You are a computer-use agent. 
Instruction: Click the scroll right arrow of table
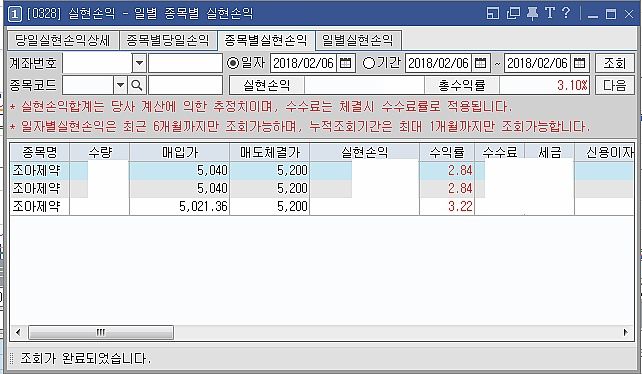click(626, 332)
